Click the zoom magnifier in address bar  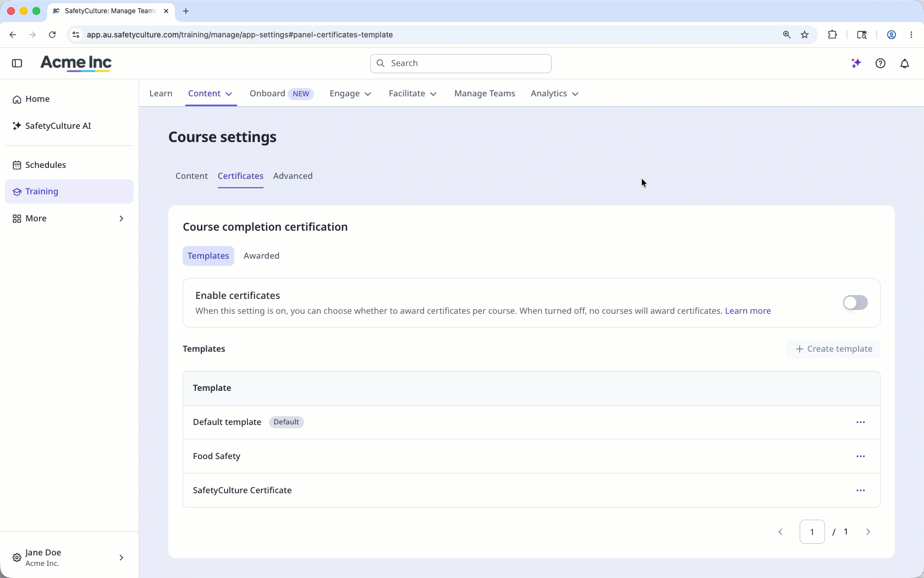tap(787, 35)
